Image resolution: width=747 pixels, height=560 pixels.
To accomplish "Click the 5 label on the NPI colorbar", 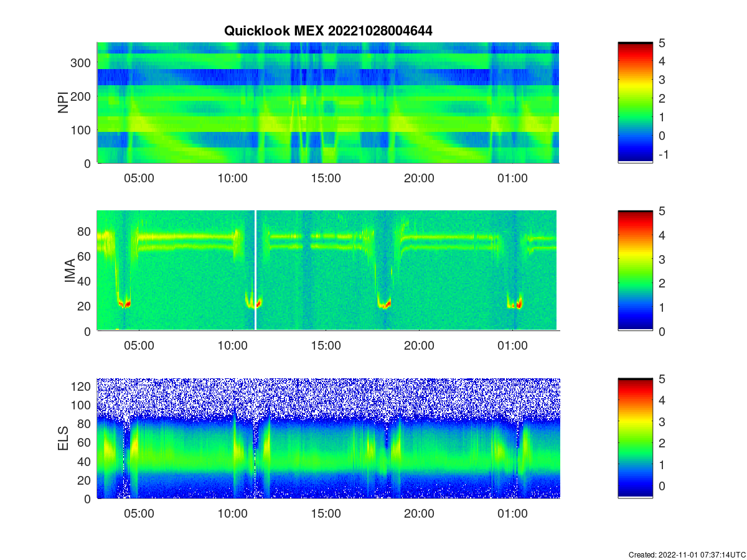I will point(662,42).
